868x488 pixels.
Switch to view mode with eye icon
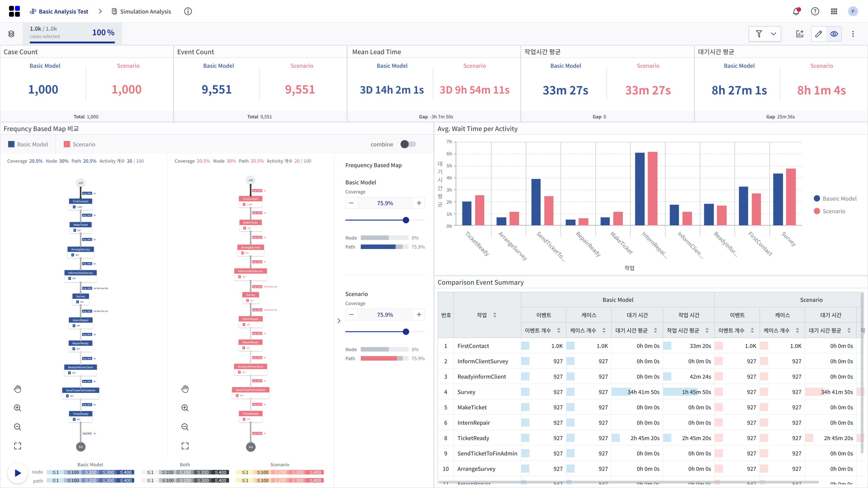coord(834,34)
